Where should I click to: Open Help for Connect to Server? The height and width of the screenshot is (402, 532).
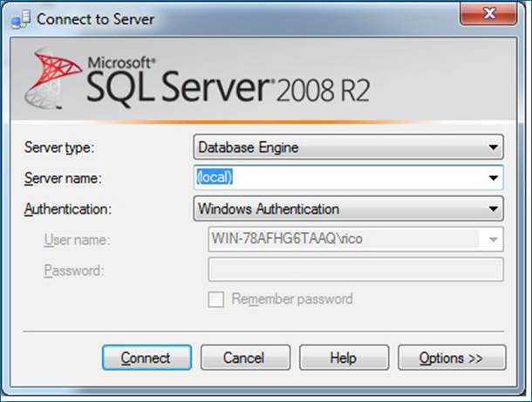tap(344, 358)
